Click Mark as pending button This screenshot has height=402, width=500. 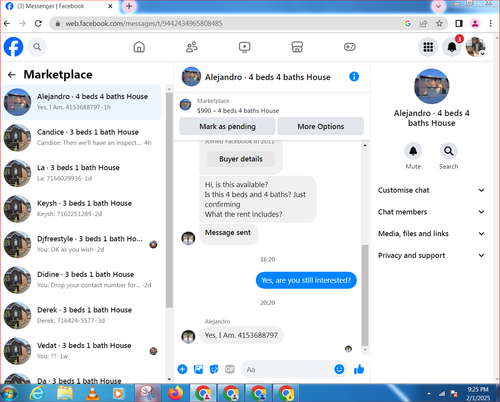227,126
